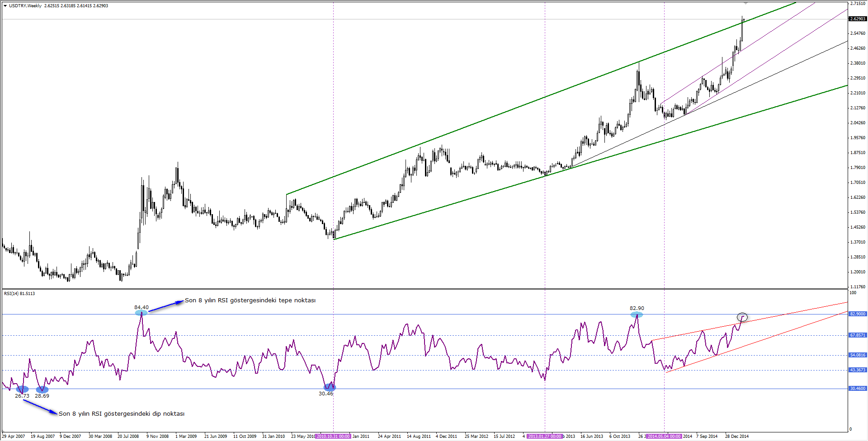Click the blue arrow pointing to tepe noktası text
Image resolution: width=868 pixels, height=441 pixels.
pyautogui.click(x=165, y=306)
